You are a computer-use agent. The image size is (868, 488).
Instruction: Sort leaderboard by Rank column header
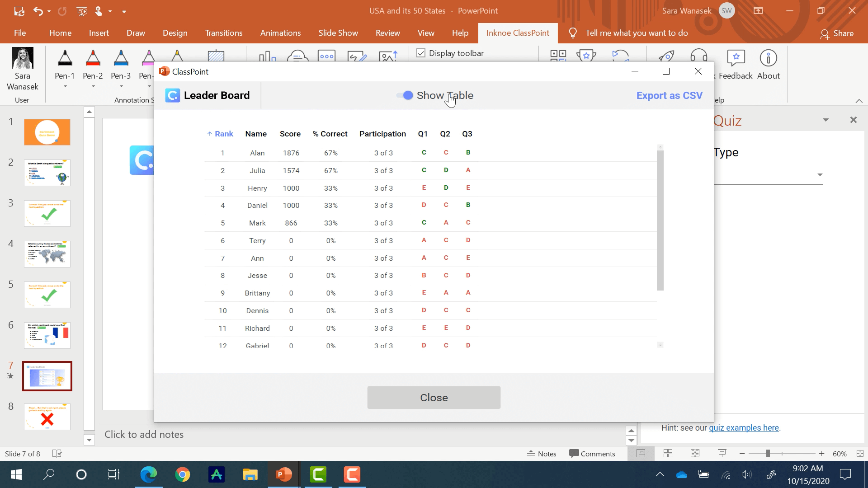point(220,134)
